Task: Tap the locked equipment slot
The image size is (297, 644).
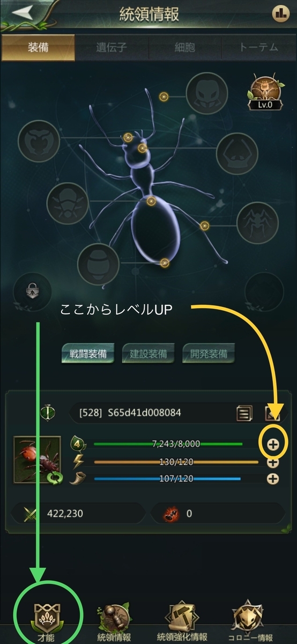Action: 32,291
